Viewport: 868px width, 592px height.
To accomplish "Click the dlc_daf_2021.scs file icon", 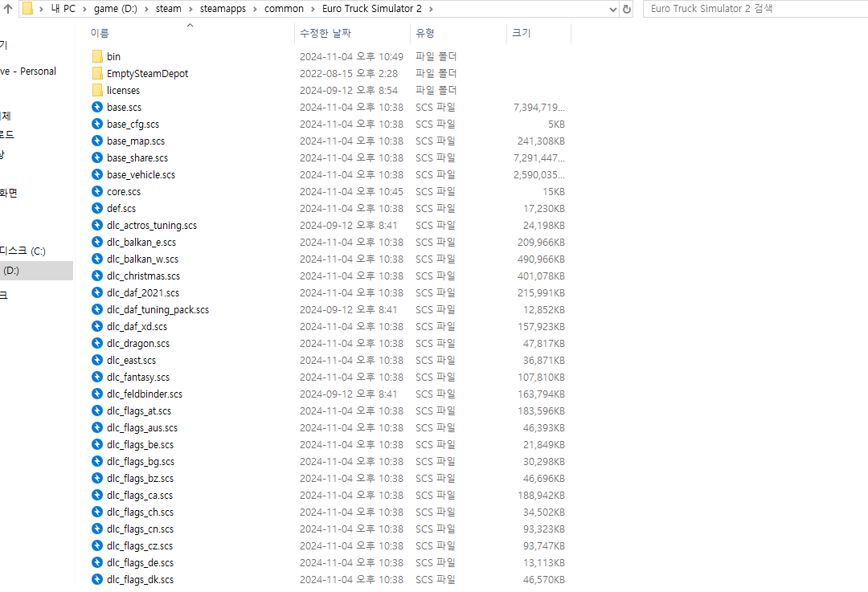I will (x=97, y=292).
